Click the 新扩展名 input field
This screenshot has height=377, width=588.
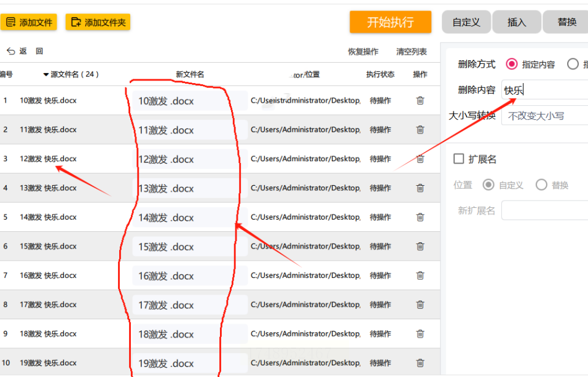[x=544, y=210]
